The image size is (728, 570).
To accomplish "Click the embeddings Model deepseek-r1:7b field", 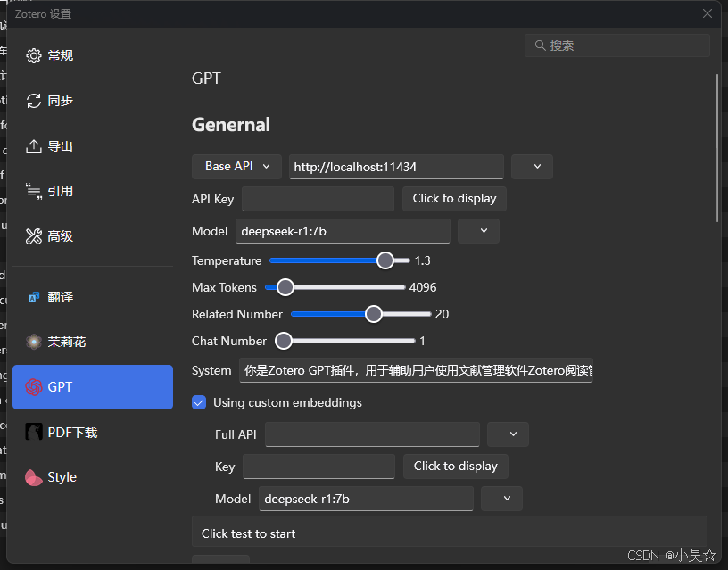I will click(x=367, y=499).
